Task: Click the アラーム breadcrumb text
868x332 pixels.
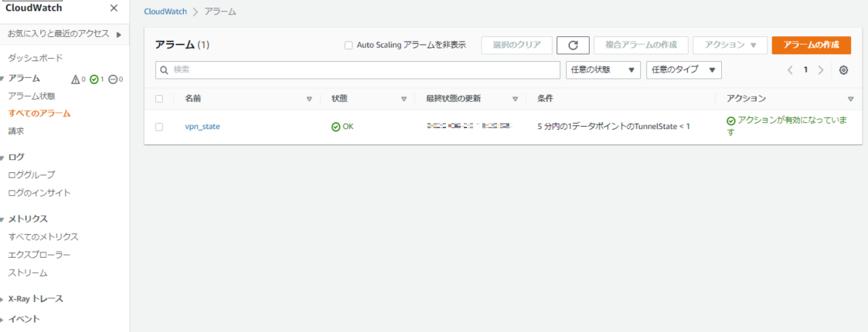Action: (220, 12)
